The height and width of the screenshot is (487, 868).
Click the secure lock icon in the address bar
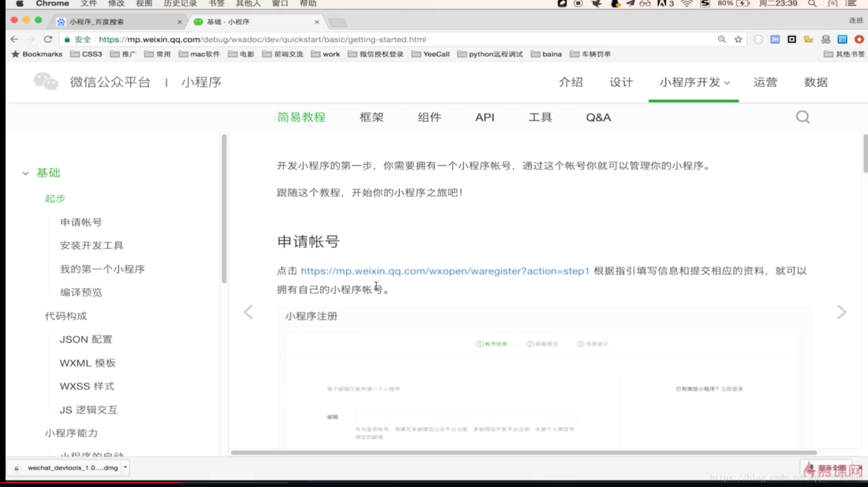[67, 39]
